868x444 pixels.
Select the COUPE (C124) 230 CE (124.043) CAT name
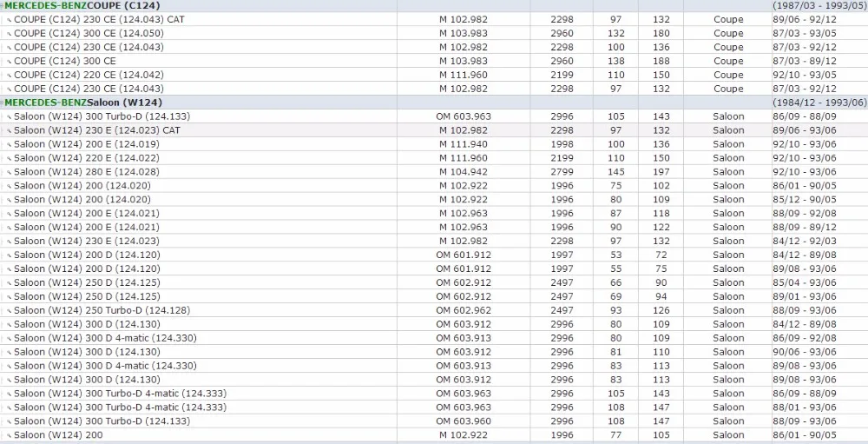click(99, 19)
